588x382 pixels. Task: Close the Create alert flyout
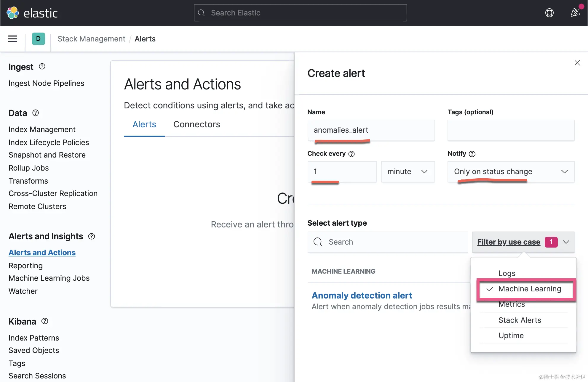577,63
